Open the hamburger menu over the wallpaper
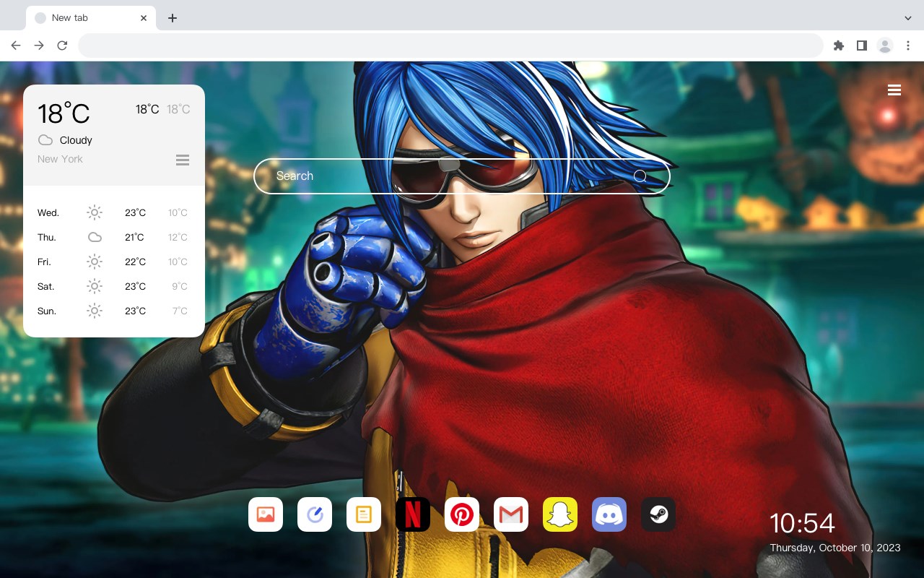Viewport: 924px width, 578px height. coord(894,90)
